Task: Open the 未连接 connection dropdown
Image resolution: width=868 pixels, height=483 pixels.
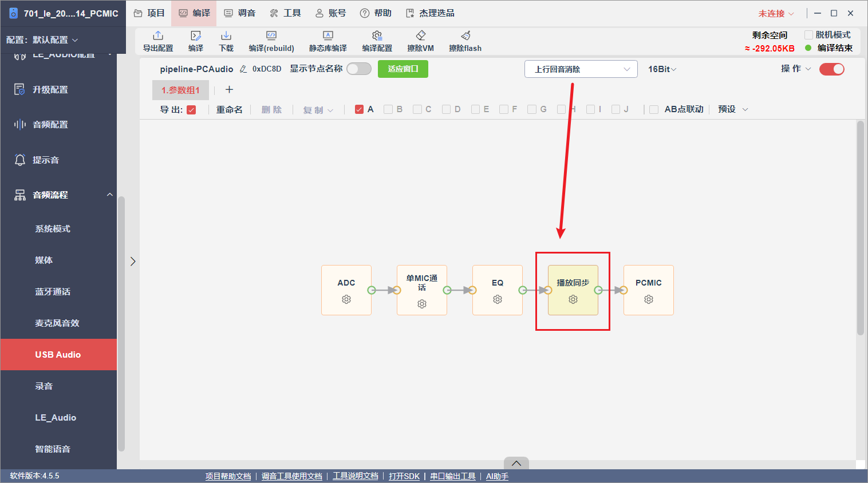Action: pos(776,13)
